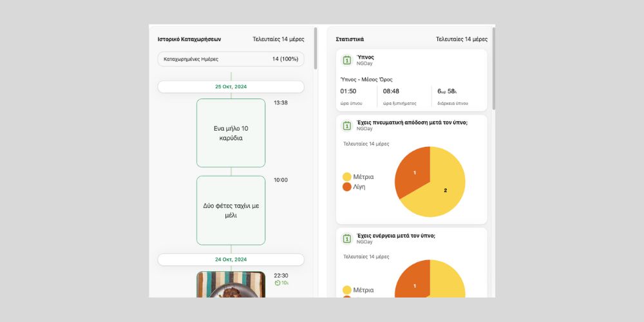
Task: Select yellow Μέτρια legend dot in ενέργεια chart
Action: tap(347, 290)
